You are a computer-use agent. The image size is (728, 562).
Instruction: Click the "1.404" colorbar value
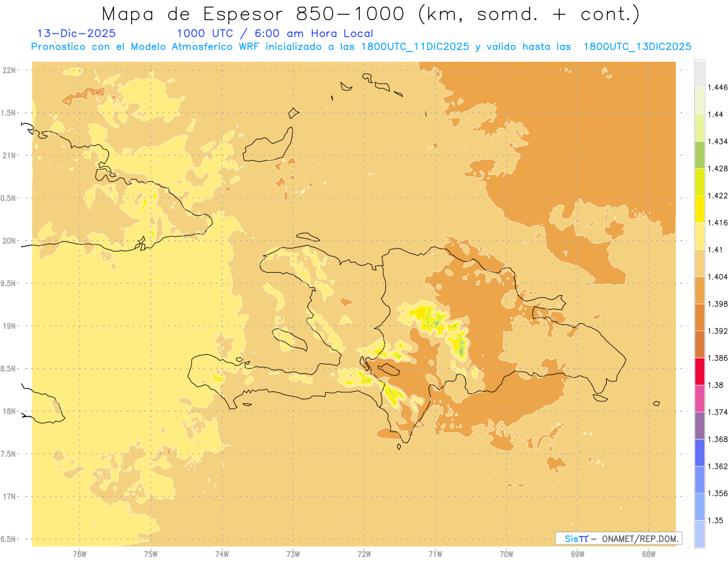pyautogui.click(x=718, y=277)
